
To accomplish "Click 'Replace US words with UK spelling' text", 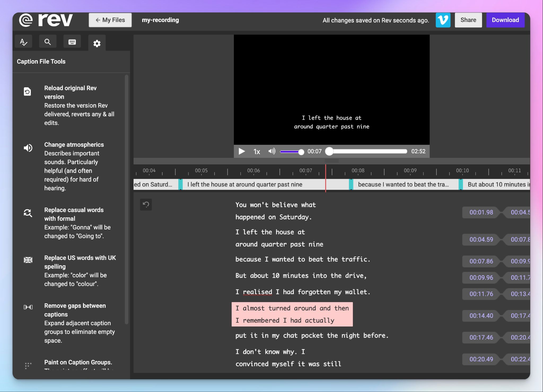I will point(80,262).
